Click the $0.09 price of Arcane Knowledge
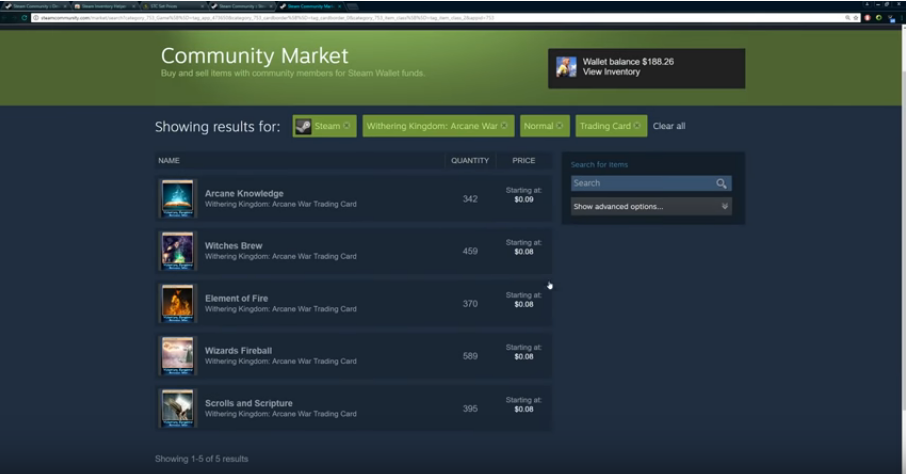The width and height of the screenshot is (906, 474). (524, 199)
